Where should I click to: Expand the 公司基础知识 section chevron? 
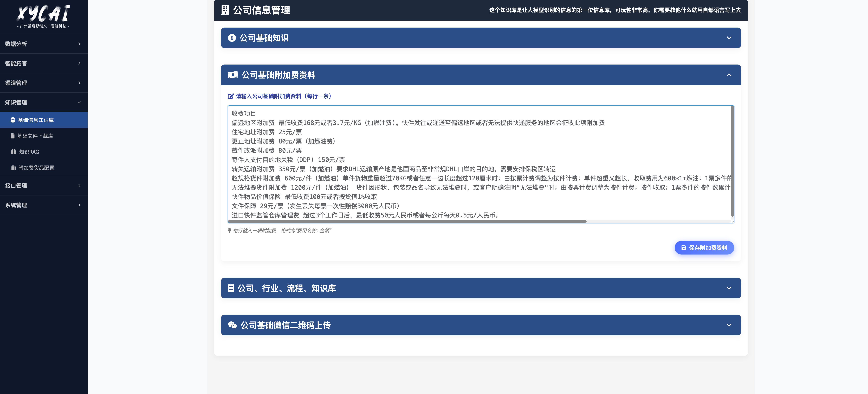[729, 38]
